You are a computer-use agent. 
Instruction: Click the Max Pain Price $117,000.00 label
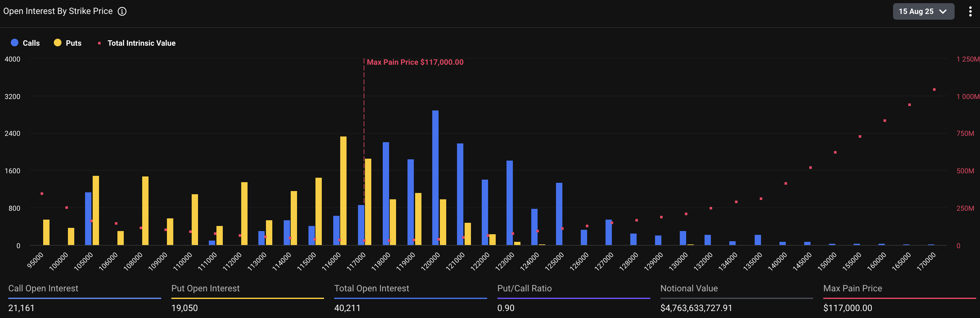point(415,62)
